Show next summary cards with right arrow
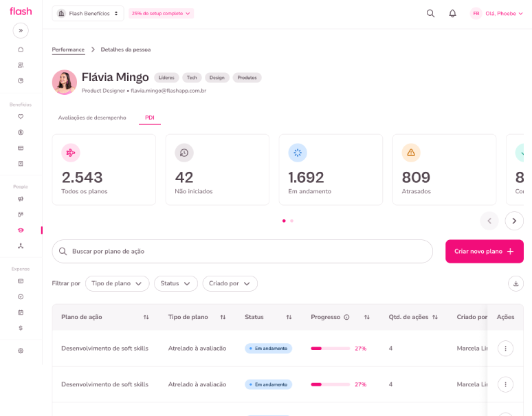This screenshot has width=532, height=416. pyautogui.click(x=514, y=221)
